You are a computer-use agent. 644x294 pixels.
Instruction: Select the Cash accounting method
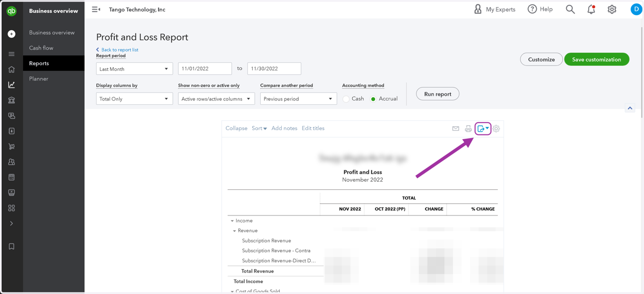(346, 99)
